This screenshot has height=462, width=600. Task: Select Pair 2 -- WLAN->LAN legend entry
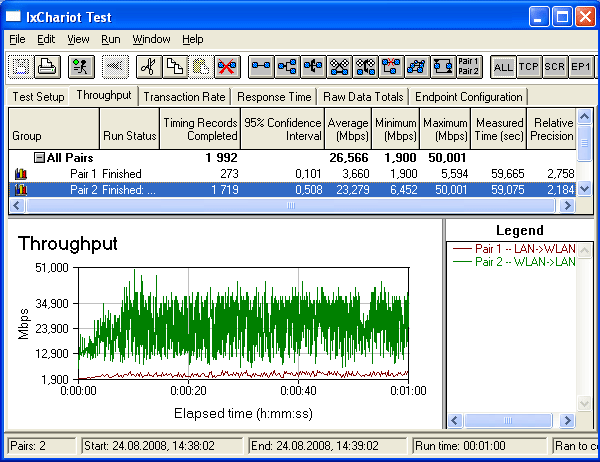click(x=514, y=262)
